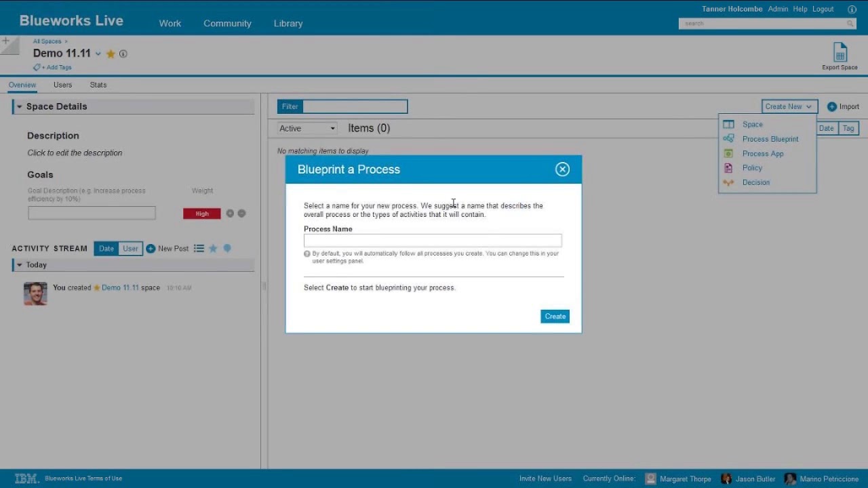This screenshot has height=488, width=868.
Task: Click the list filter icon in Activity Stream
Action: [x=199, y=249]
